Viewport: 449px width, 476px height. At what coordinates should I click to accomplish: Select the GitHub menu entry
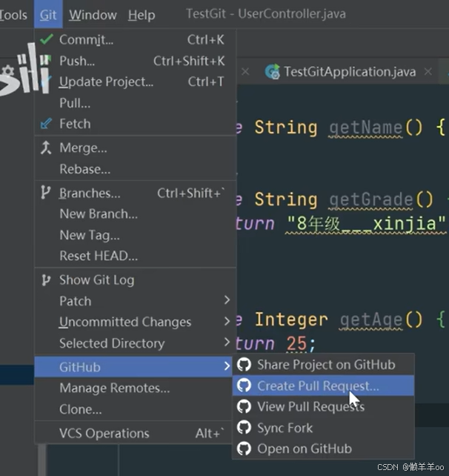pyautogui.click(x=133, y=367)
